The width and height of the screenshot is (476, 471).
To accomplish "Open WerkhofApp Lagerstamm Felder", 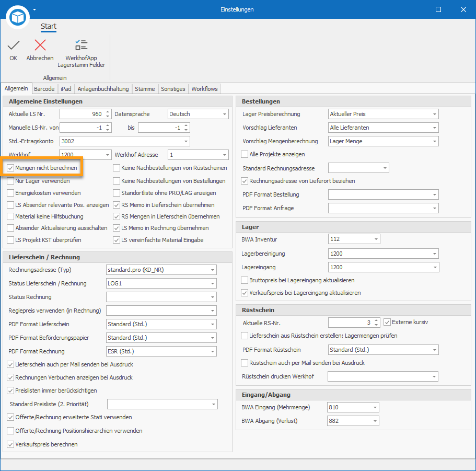I will pyautogui.click(x=82, y=53).
